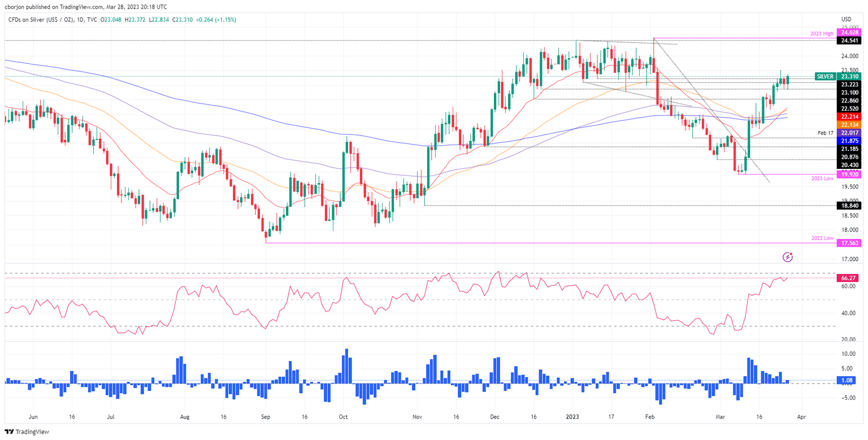868x440 pixels.
Task: Select the SILVER symbol label on price axis
Action: 824,76
